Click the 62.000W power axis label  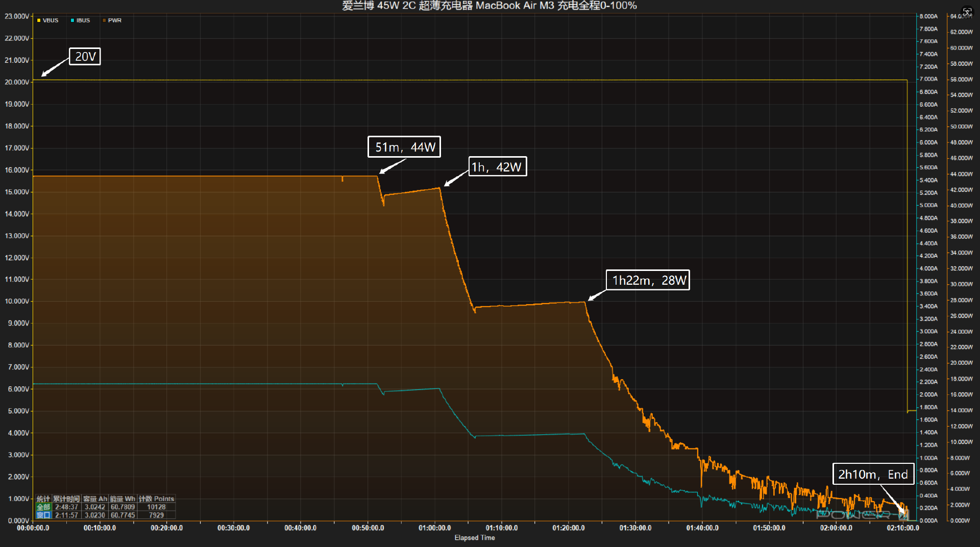coord(962,32)
